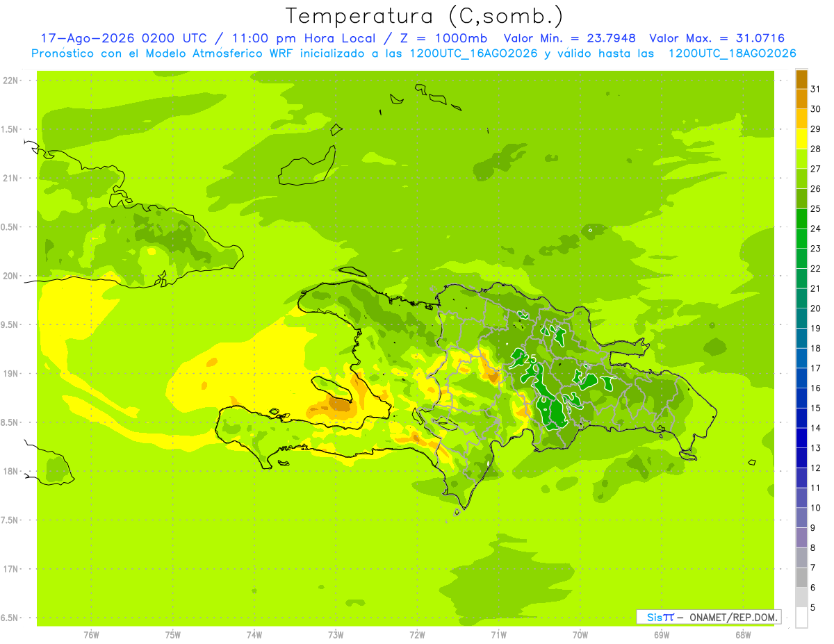Click the yellow legend swatch between 28 and 29

801,138
